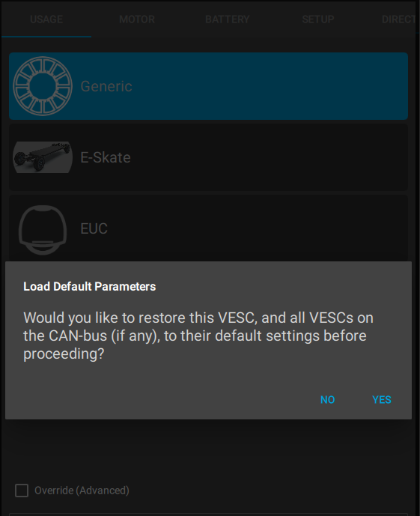Viewport: 420px width, 516px height.
Task: Pick the EUC unicycle icon
Action: click(x=43, y=229)
